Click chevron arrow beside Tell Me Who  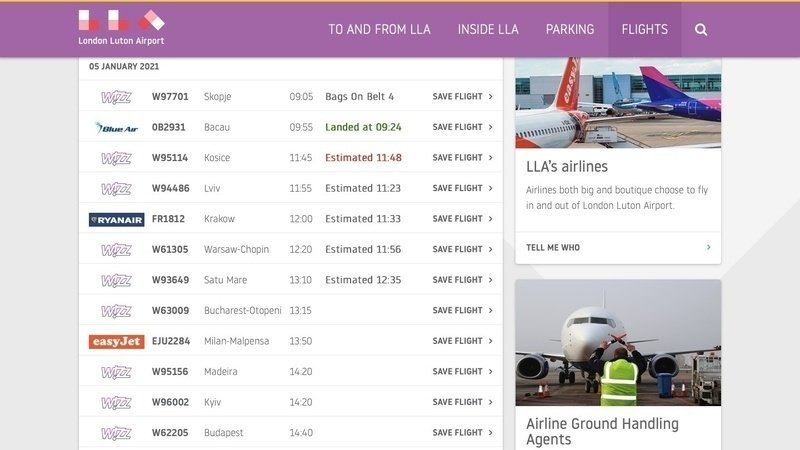709,247
